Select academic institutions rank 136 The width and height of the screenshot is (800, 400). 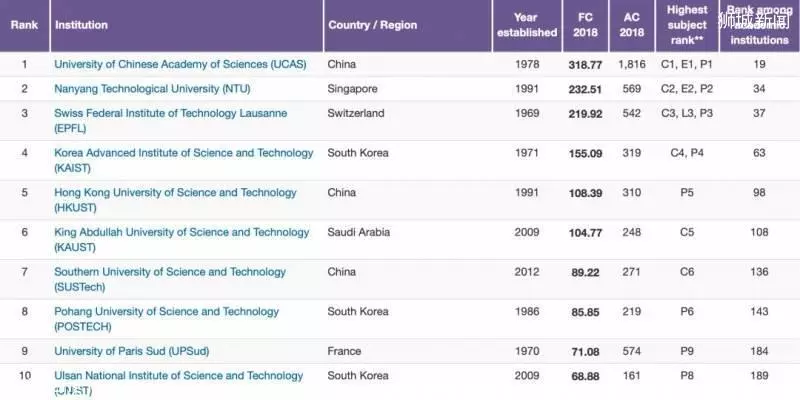[759, 272]
